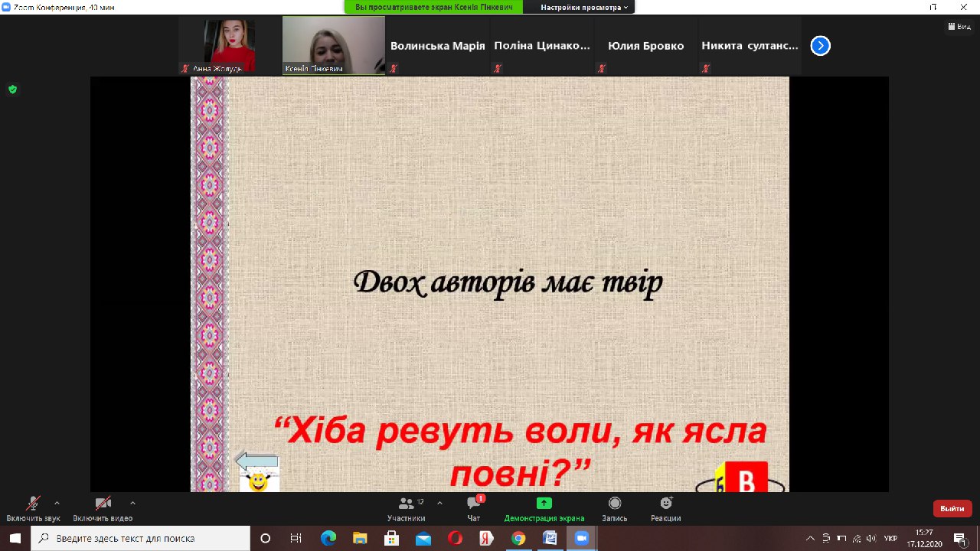Start recording with the Запись button

[614, 505]
